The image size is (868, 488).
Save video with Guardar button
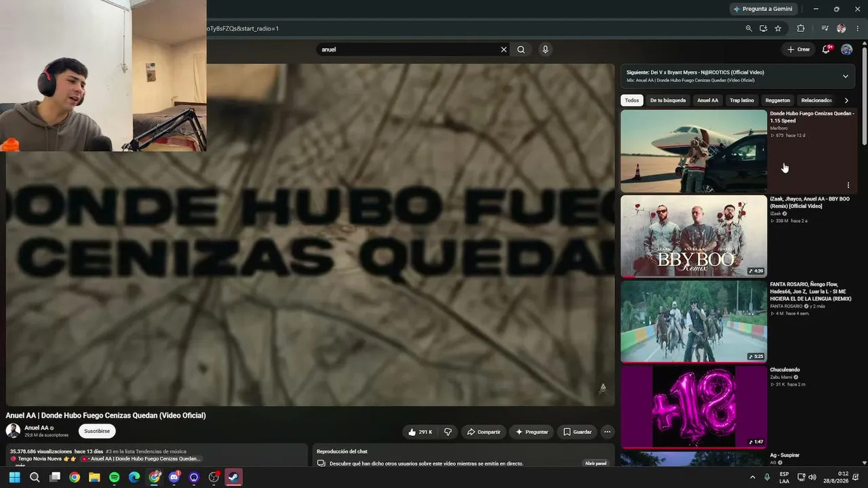[577, 432]
